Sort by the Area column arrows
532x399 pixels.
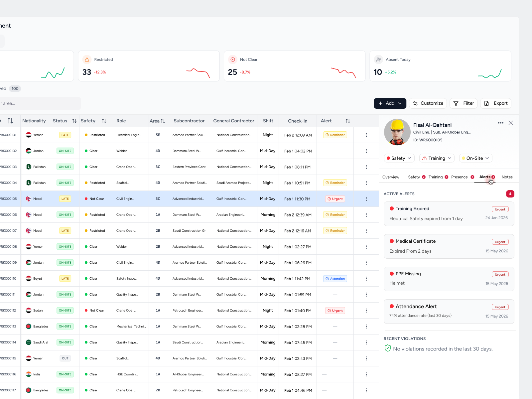(x=163, y=121)
